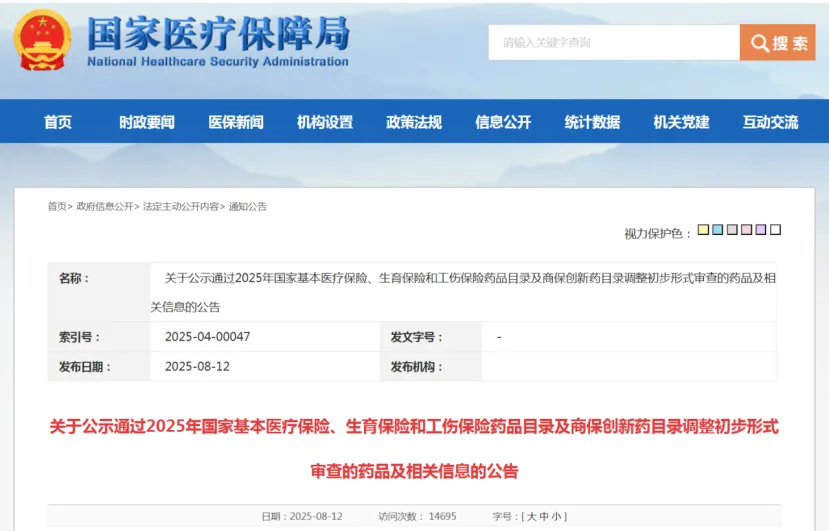Click the orange 搜索 button
The height and width of the screenshot is (531, 829).
pos(778,43)
